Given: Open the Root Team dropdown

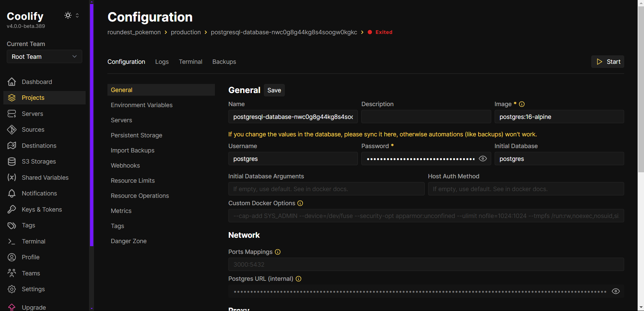Looking at the screenshot, I should tap(44, 56).
